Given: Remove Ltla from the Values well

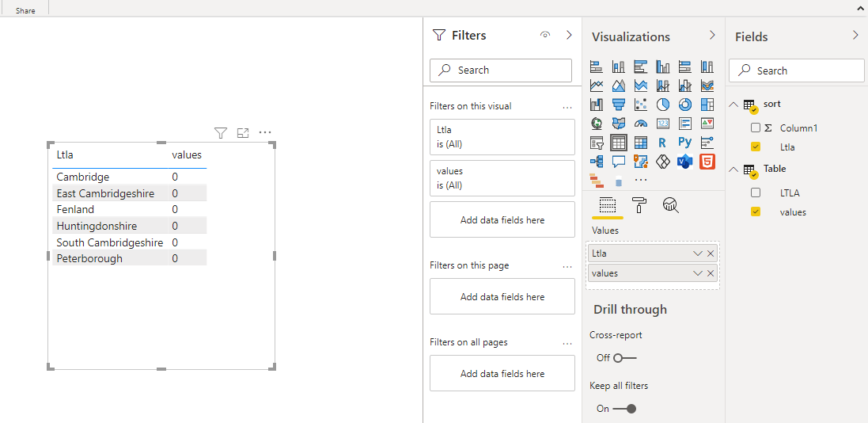Looking at the screenshot, I should coord(711,254).
